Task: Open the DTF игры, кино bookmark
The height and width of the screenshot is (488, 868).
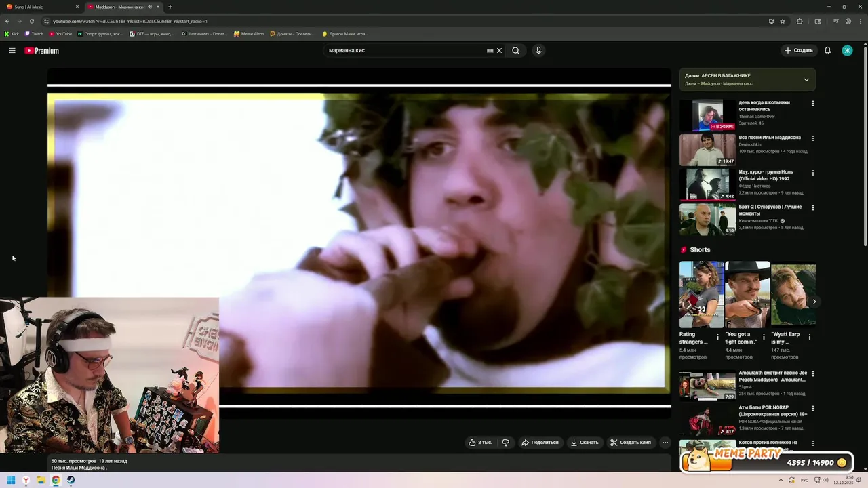Action: point(152,33)
